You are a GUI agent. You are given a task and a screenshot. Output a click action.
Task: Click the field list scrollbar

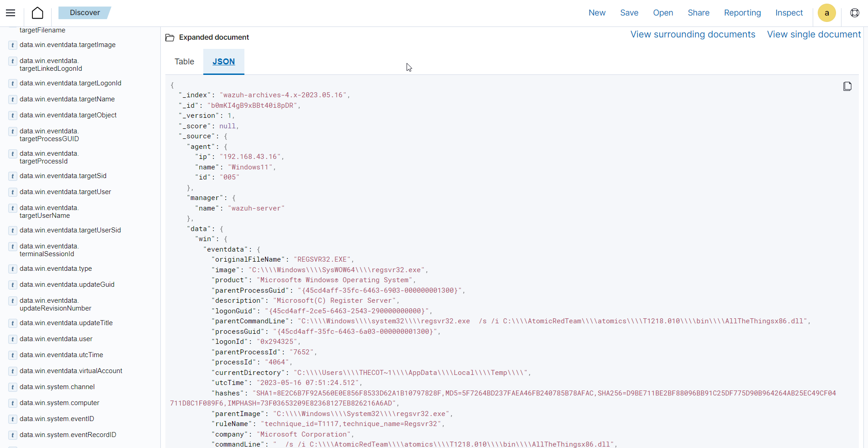(x=159, y=228)
